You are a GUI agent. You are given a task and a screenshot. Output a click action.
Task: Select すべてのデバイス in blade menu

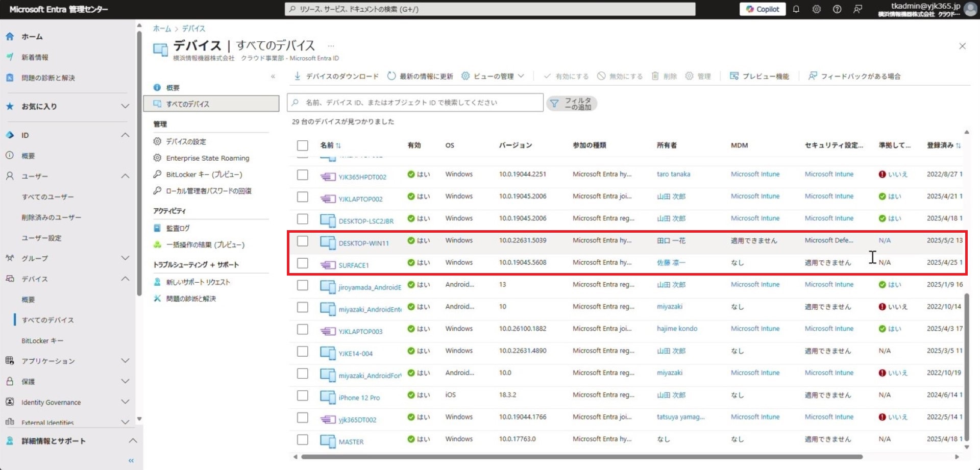tap(211, 104)
